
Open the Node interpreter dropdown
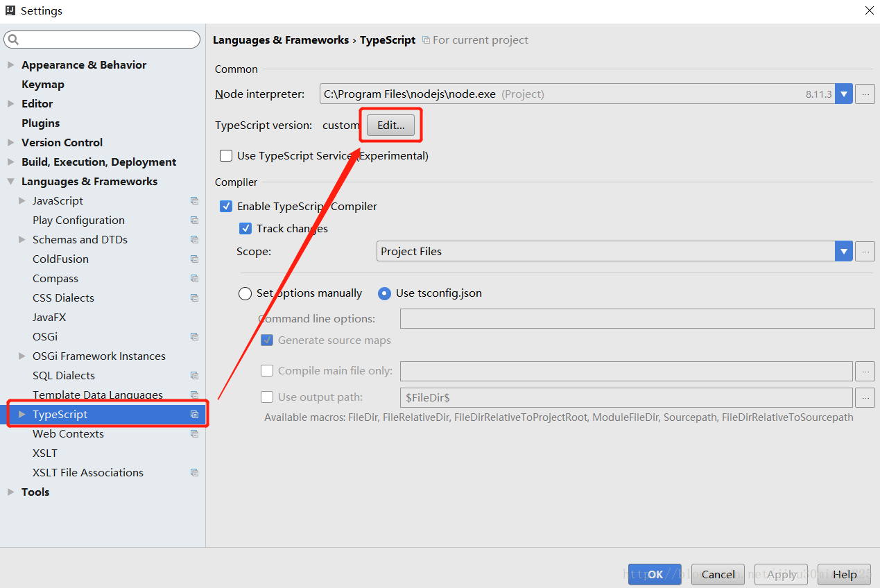[x=843, y=94]
